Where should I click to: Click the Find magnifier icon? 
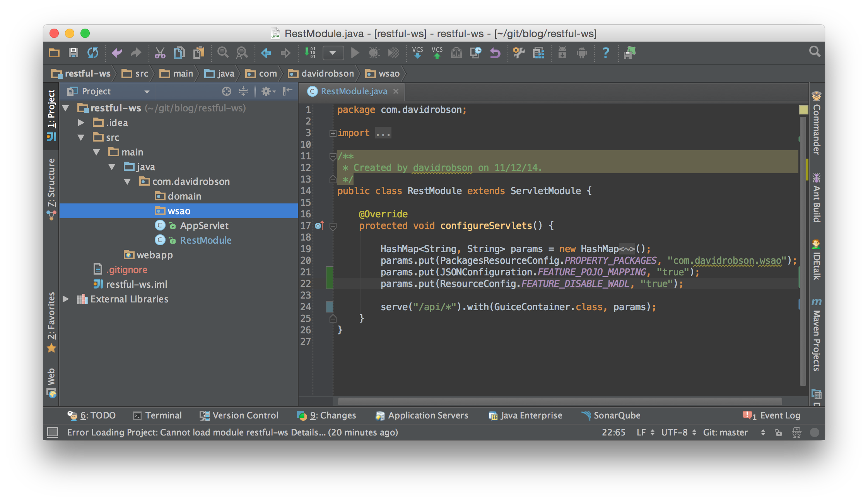pyautogui.click(x=223, y=53)
